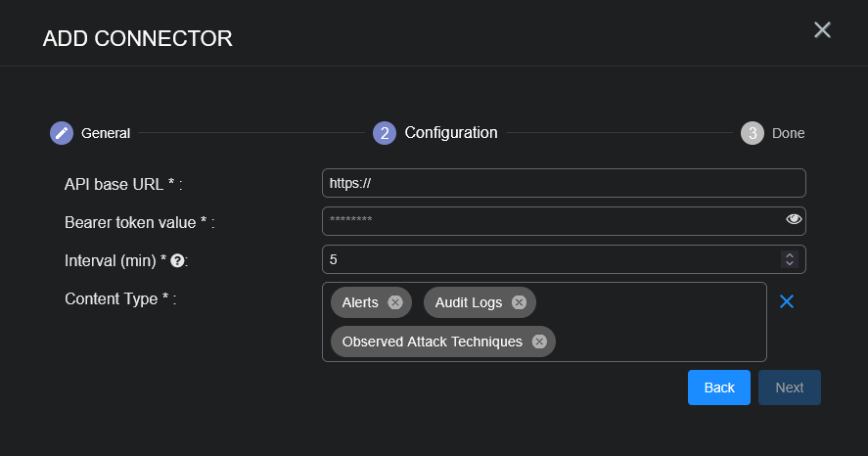This screenshot has height=456, width=868.
Task: Click the pencil icon for General step
Action: click(62, 133)
